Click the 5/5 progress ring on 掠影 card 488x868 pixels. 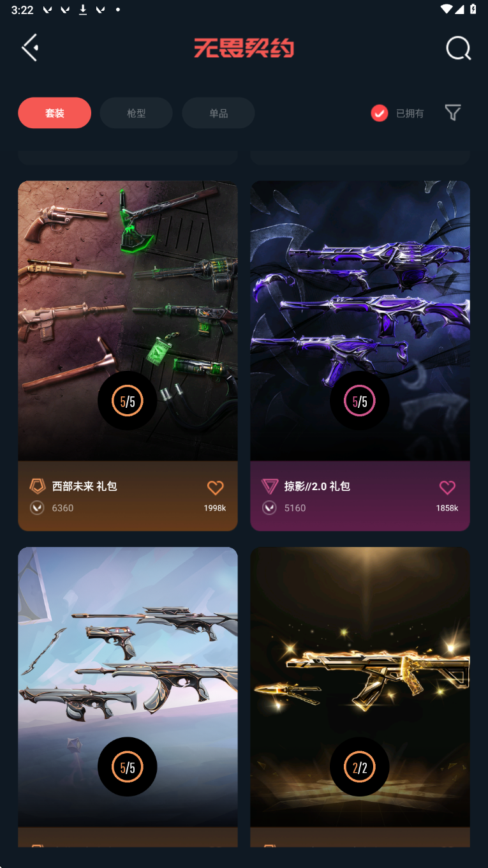tap(360, 401)
